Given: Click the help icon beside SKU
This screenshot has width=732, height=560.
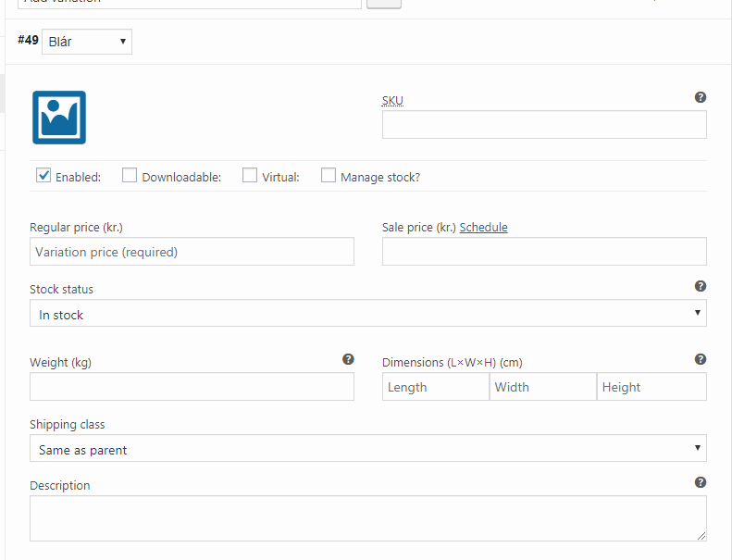Looking at the screenshot, I should click(701, 97).
